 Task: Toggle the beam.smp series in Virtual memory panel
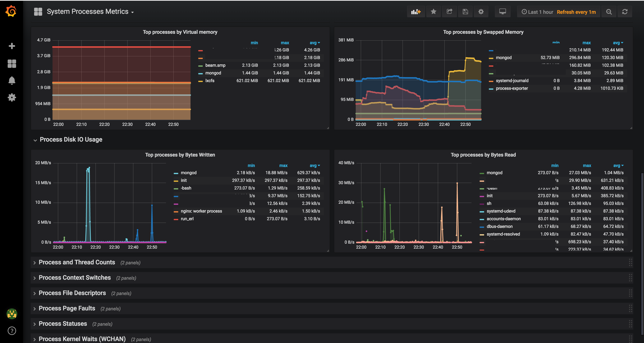[215, 65]
